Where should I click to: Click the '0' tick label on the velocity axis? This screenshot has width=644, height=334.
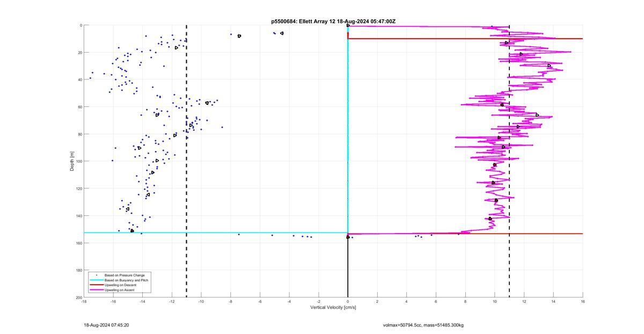[348, 301]
